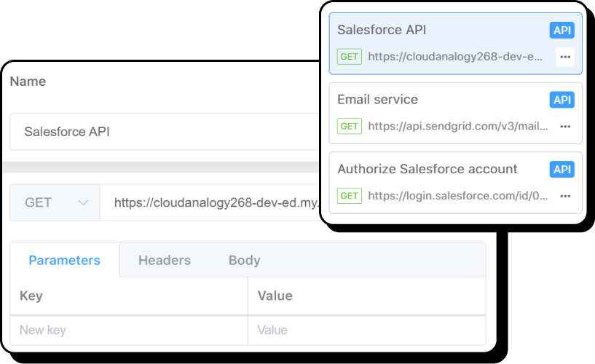
Task: Expand the GET method dropdown
Action: (x=55, y=202)
